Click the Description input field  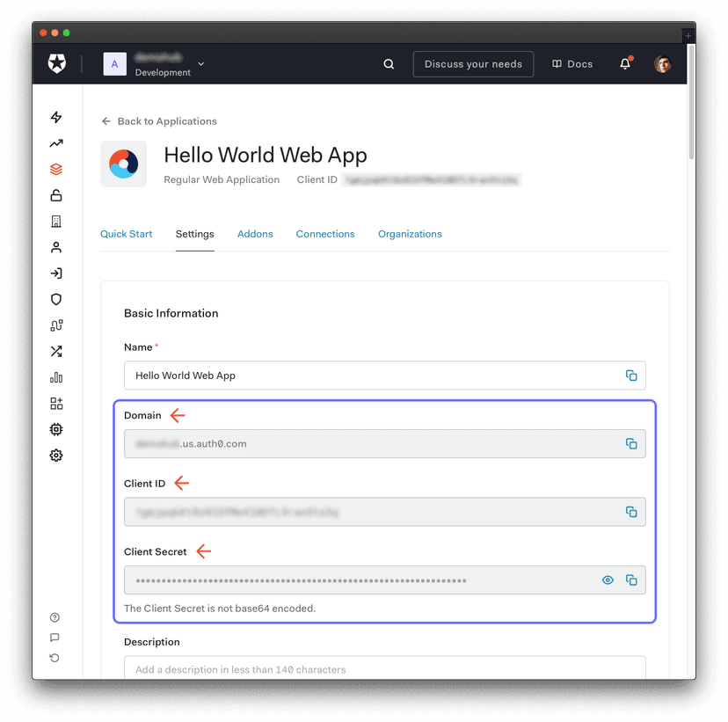click(x=384, y=669)
